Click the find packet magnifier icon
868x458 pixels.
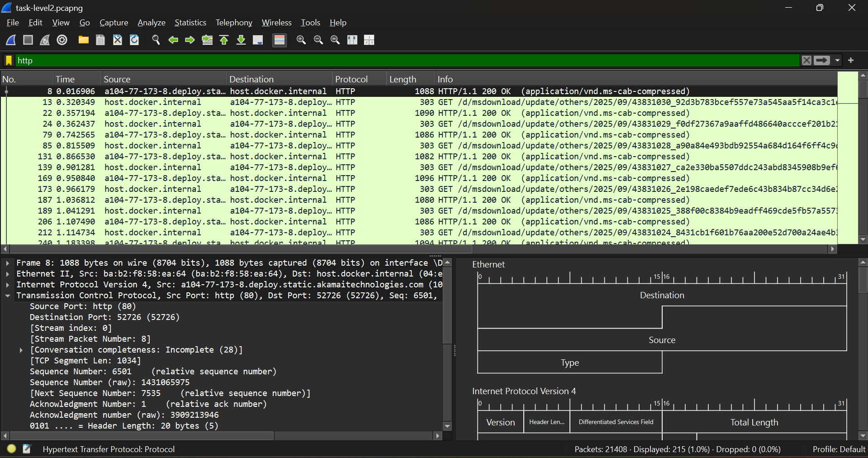156,40
